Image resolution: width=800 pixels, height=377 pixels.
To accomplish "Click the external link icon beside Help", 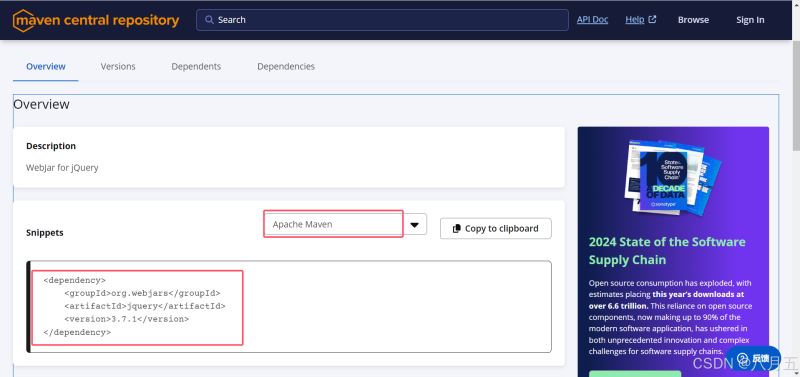I will pyautogui.click(x=652, y=19).
